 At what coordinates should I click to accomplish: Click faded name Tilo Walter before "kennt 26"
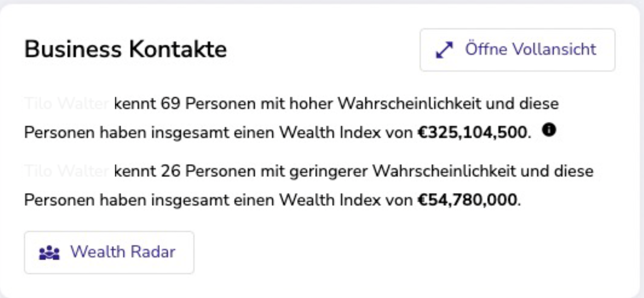(67, 171)
